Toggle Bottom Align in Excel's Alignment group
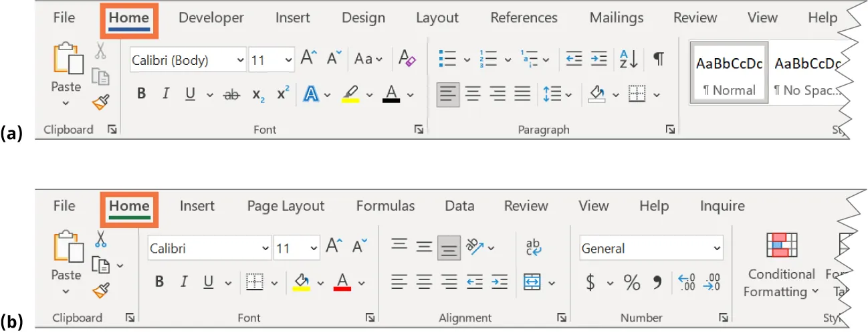The image size is (868, 335). (448, 248)
